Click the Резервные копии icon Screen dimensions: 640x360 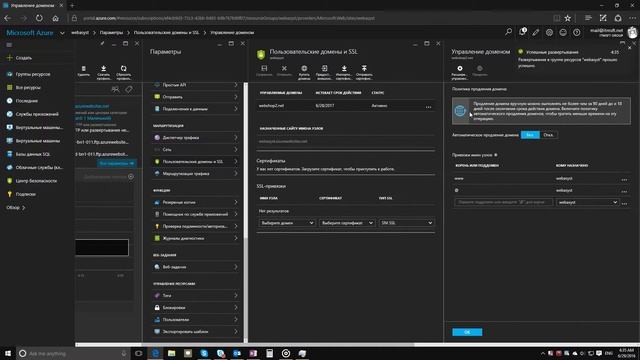[157, 202]
